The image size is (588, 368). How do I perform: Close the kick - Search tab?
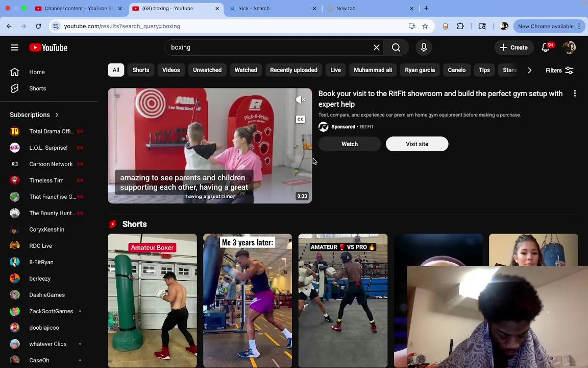point(314,8)
